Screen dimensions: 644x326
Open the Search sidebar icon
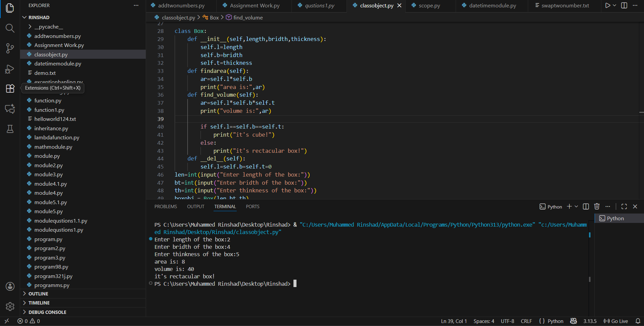pos(10,28)
